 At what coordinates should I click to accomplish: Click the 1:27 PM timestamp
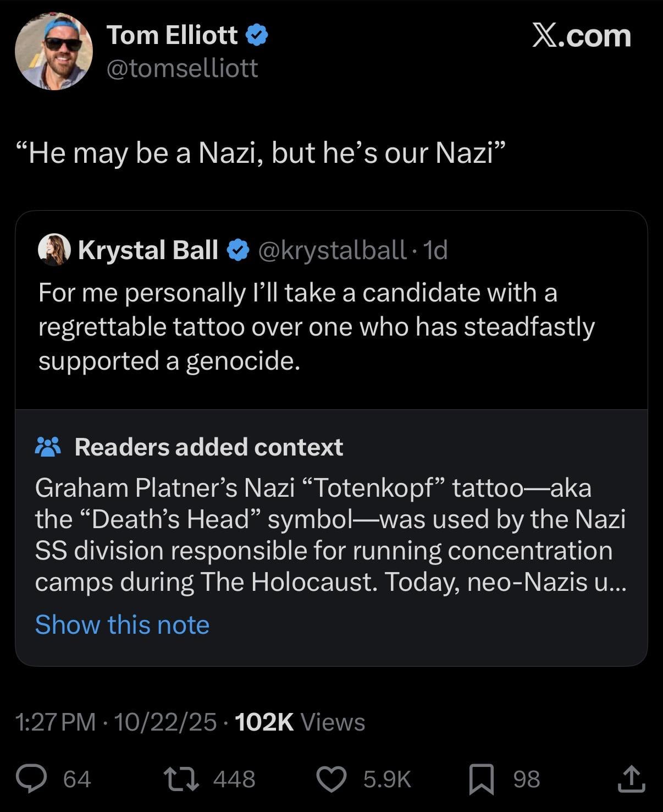coord(55,722)
